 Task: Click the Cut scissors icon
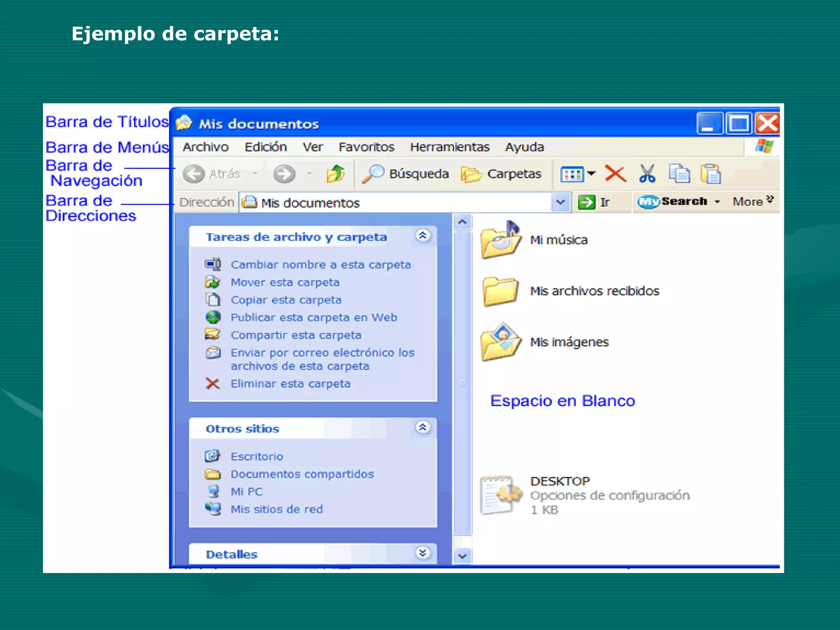(647, 174)
